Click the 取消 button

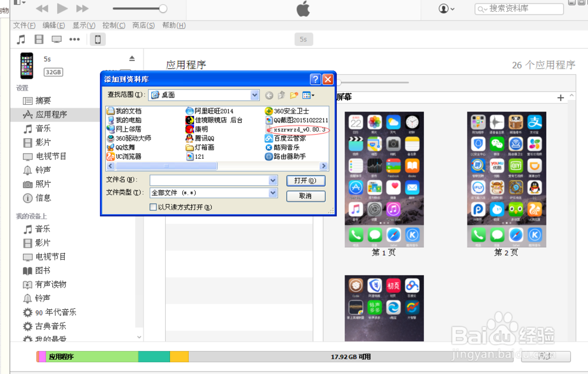(306, 196)
